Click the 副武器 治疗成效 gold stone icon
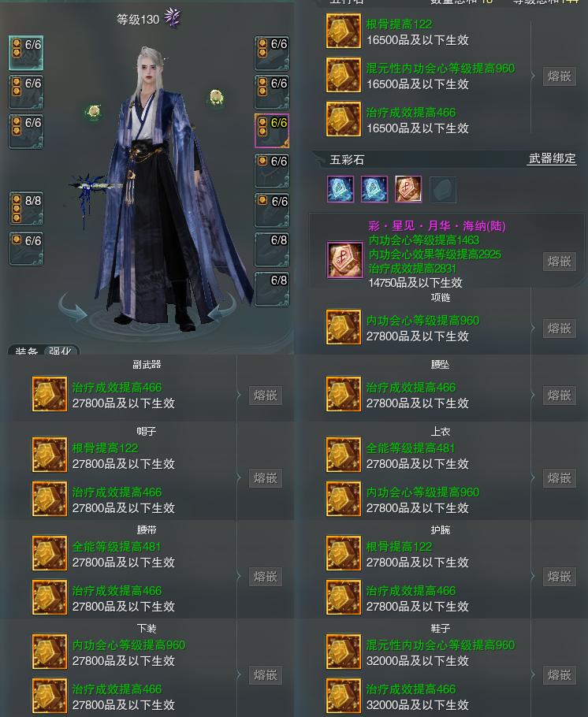 [50, 394]
